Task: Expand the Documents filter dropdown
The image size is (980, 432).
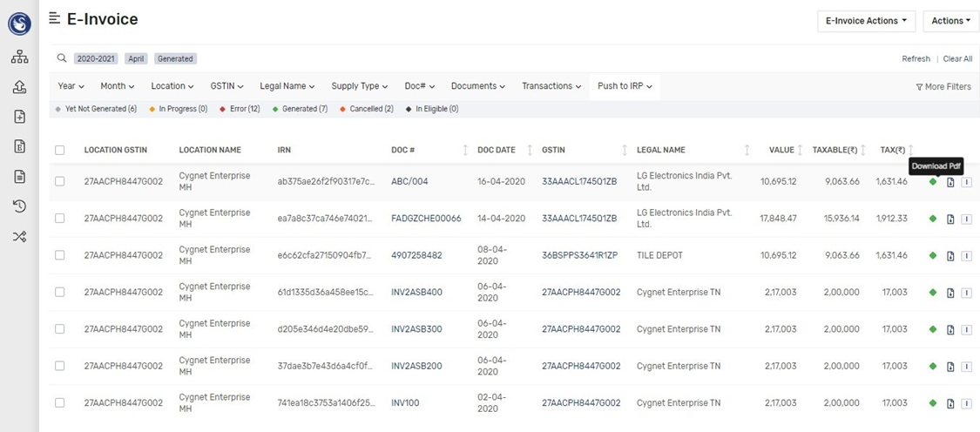Action: click(479, 86)
